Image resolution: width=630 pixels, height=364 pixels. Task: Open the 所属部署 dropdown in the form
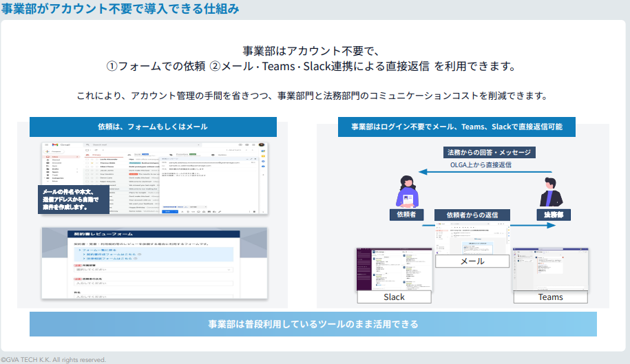pos(153,270)
